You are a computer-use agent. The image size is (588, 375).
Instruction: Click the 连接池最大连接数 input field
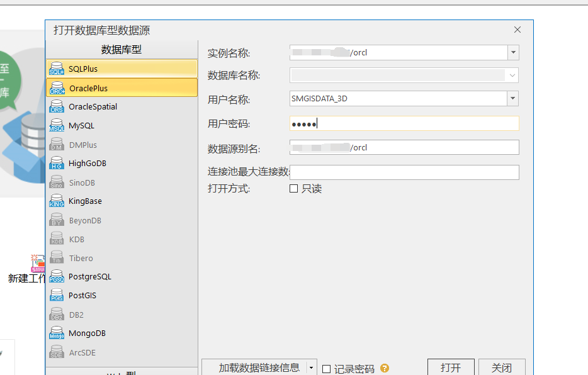click(x=404, y=172)
